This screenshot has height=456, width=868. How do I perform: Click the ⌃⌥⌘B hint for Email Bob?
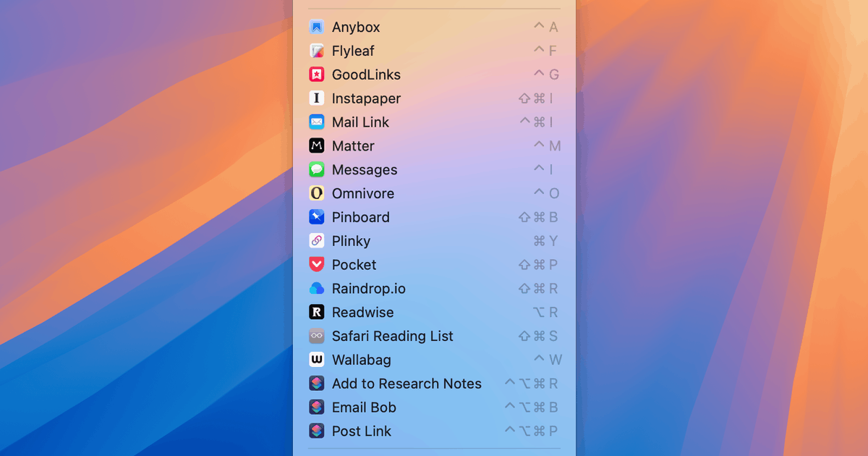(x=531, y=408)
